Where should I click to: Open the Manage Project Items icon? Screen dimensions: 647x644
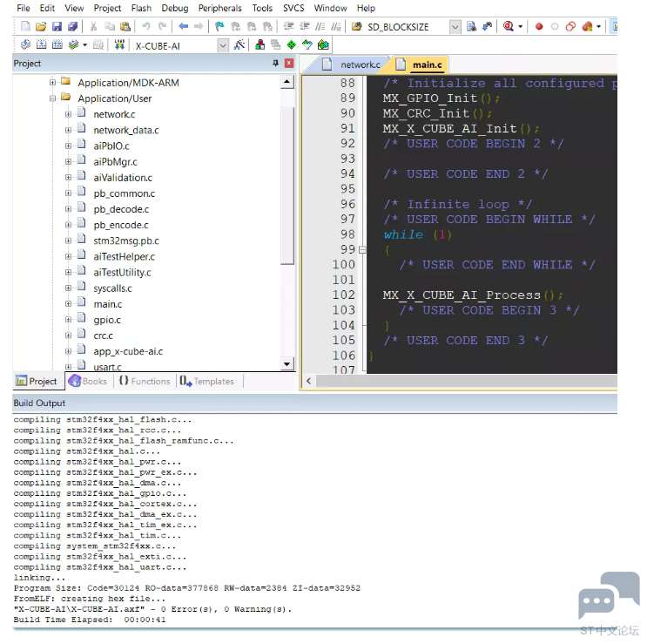click(259, 44)
